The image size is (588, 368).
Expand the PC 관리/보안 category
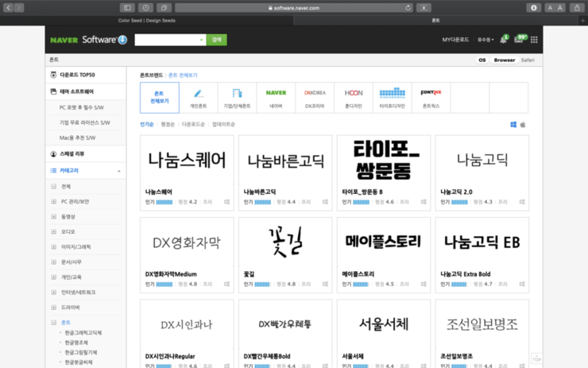click(53, 201)
